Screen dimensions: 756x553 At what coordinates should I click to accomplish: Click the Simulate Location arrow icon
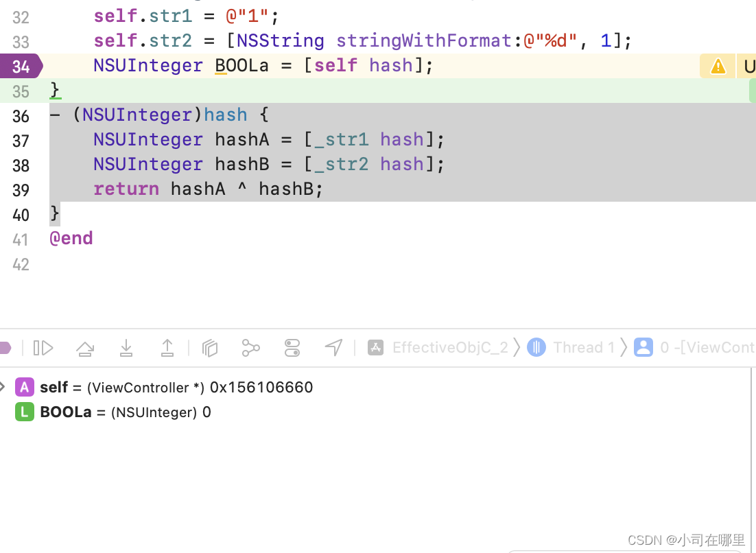[x=333, y=348]
